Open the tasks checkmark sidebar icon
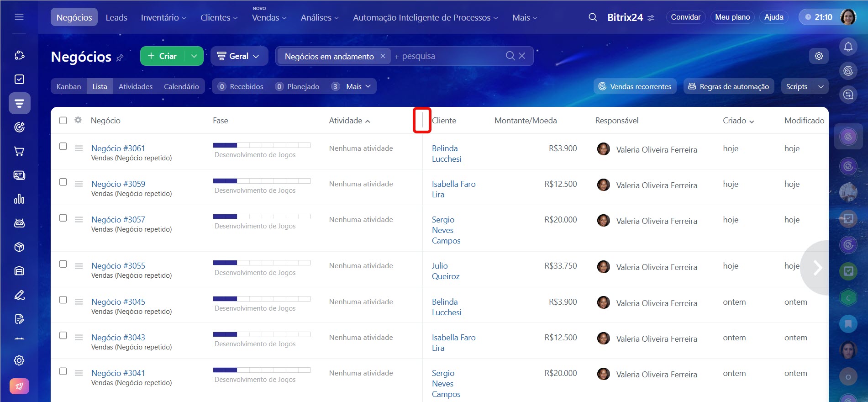 (19, 79)
